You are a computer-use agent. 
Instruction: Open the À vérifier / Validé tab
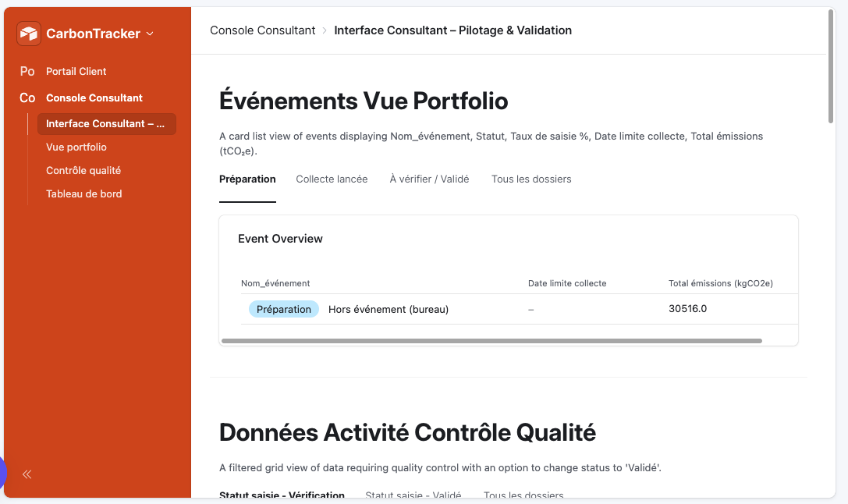[x=429, y=179]
